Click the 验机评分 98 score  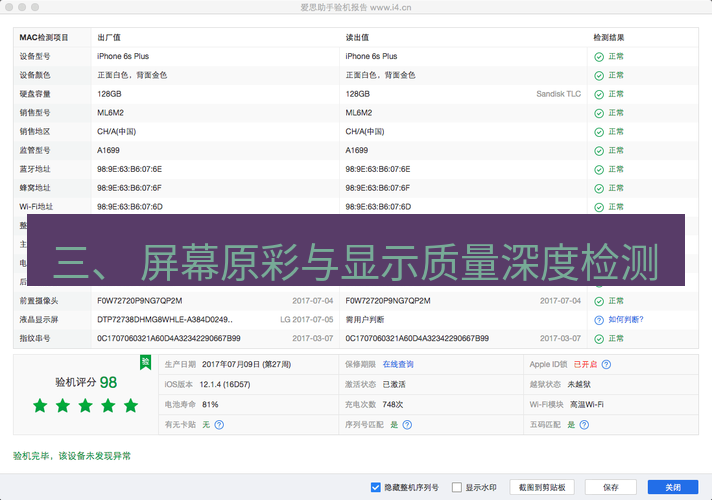pyautogui.click(x=86, y=382)
